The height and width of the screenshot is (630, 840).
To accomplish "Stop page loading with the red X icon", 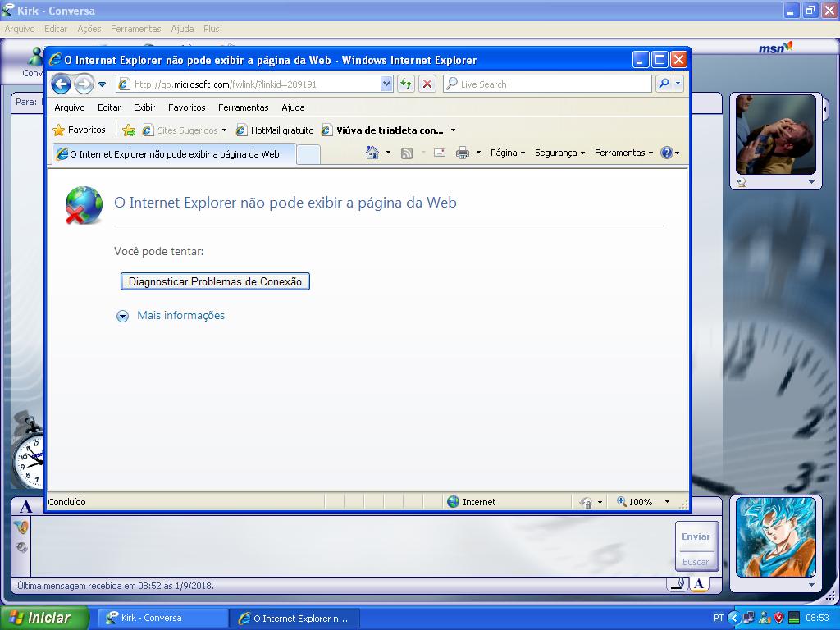I will click(x=427, y=83).
